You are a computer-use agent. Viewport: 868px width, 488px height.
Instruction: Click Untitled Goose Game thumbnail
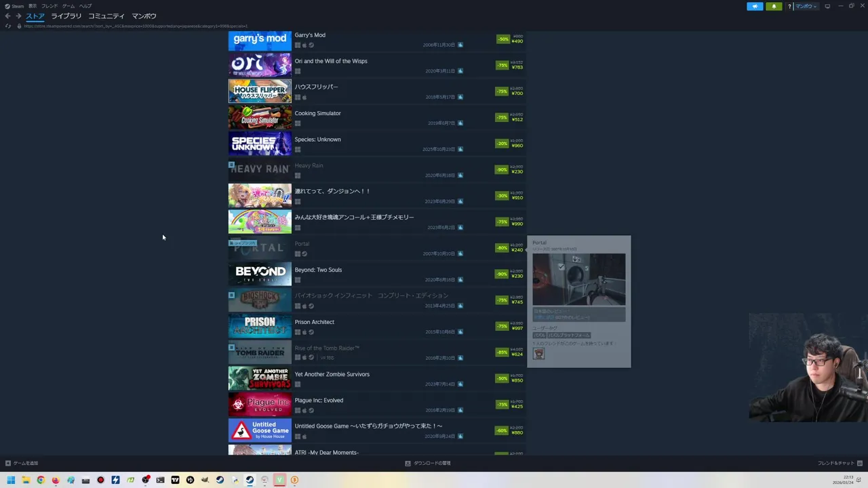[x=260, y=430]
